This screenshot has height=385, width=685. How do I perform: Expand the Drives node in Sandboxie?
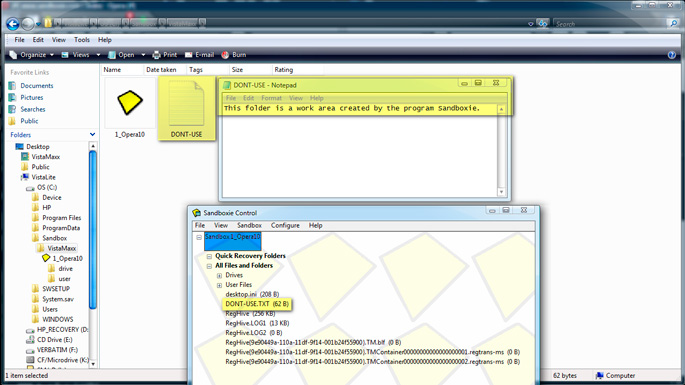coord(219,276)
